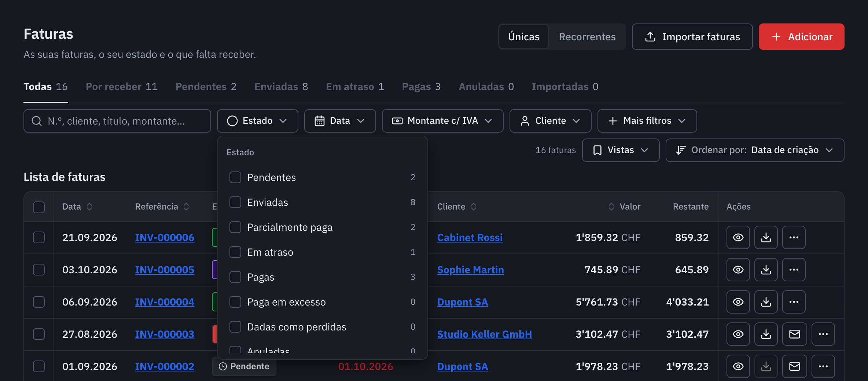Select all invoices with header checkbox

[x=39, y=207]
